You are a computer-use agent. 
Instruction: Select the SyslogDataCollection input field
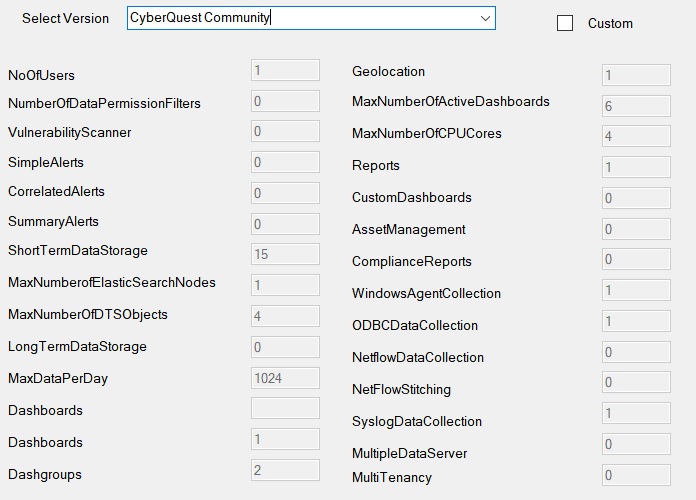[x=636, y=413]
